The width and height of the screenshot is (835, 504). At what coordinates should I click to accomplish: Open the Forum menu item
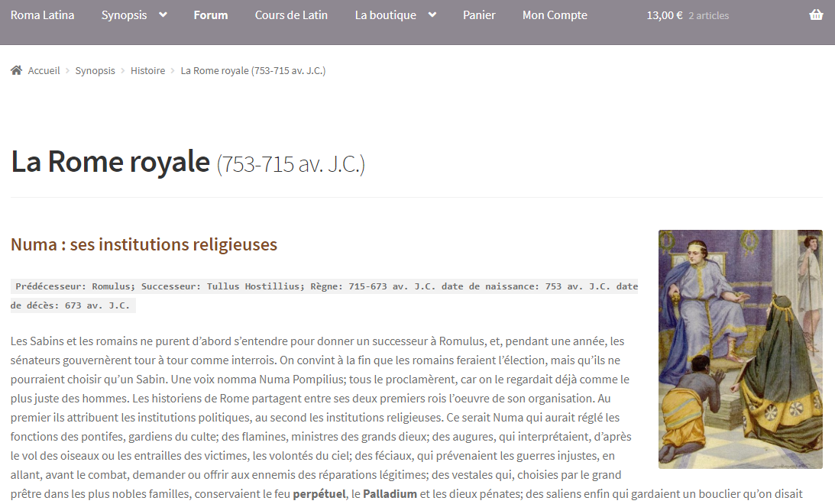[x=211, y=15]
